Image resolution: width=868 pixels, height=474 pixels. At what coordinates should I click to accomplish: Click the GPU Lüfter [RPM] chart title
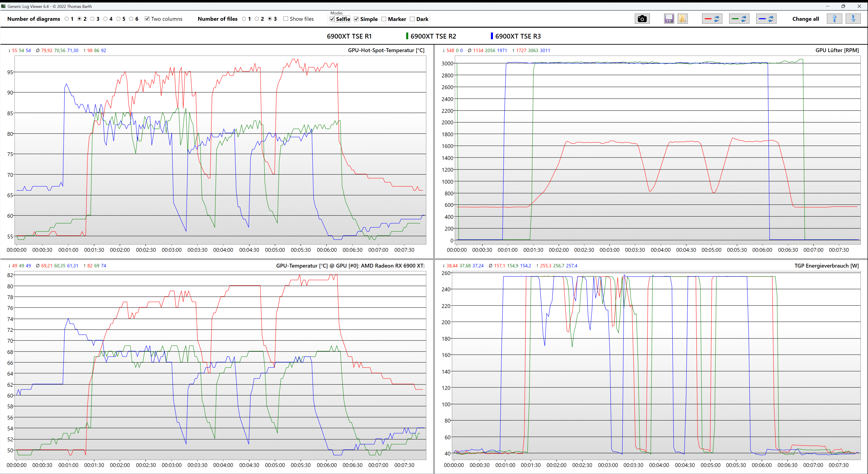tap(837, 50)
